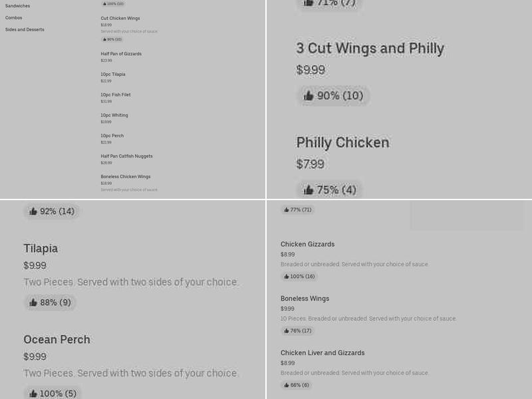Screen dimensions: 532x399
Task: Click the 92% (14) thumbs-up badge
Action: click(x=51, y=211)
